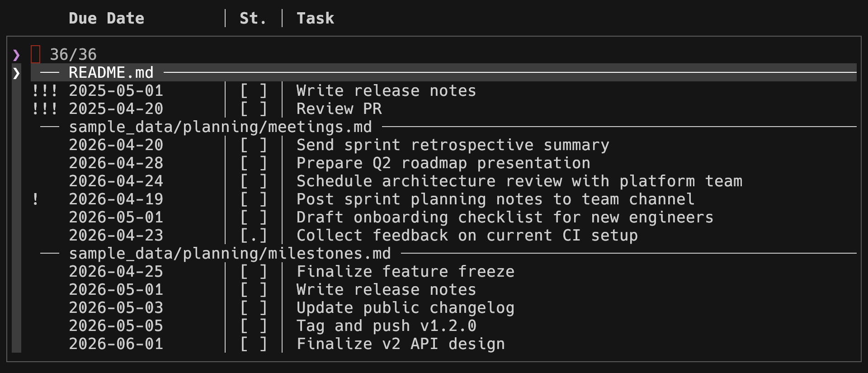The image size is (868, 373).
Task: Open the Finalize v2 API design task
Action: 401,344
